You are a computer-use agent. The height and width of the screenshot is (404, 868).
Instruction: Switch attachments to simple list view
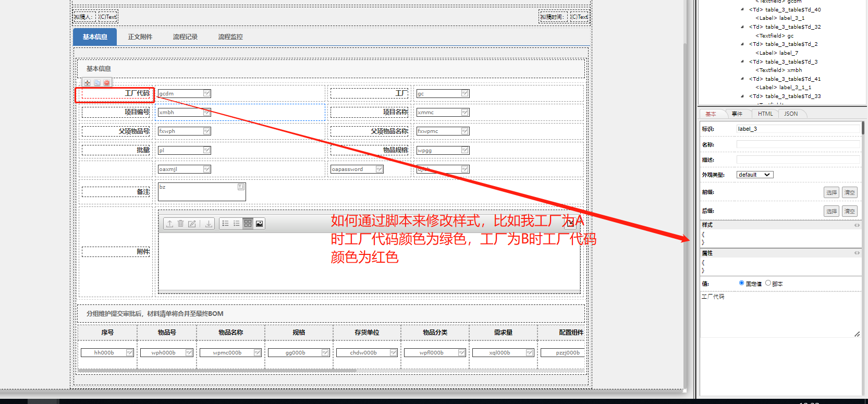tap(237, 224)
